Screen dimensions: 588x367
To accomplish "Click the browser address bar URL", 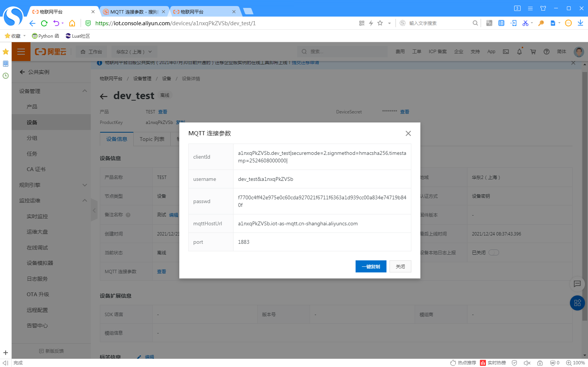I will pyautogui.click(x=176, y=23).
